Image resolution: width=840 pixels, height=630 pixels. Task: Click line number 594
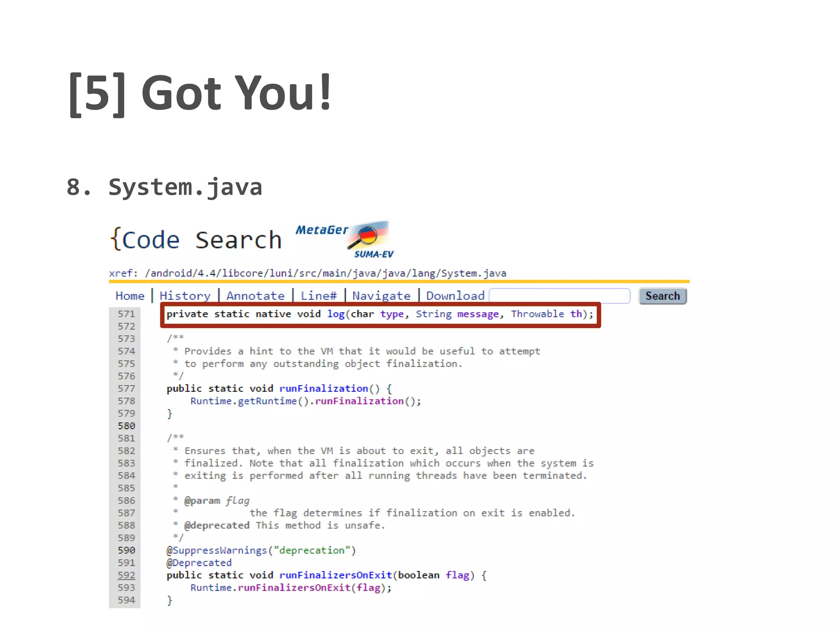pos(126,600)
